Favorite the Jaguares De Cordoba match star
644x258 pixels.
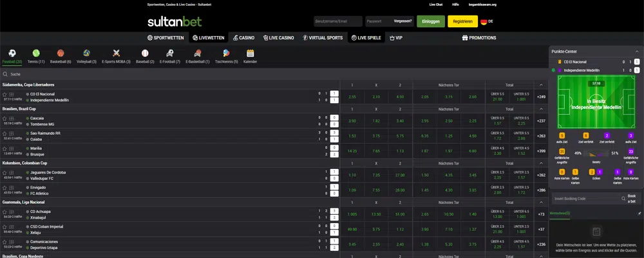[5, 173]
